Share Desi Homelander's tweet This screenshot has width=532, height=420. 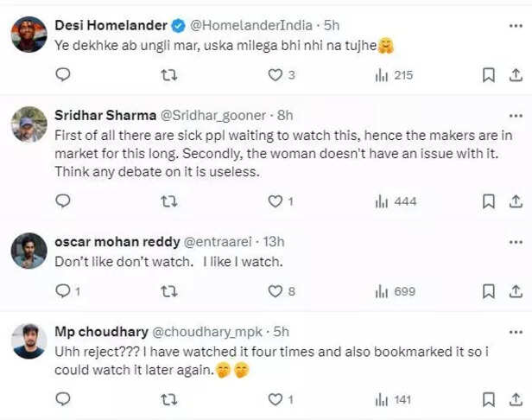[516, 75]
